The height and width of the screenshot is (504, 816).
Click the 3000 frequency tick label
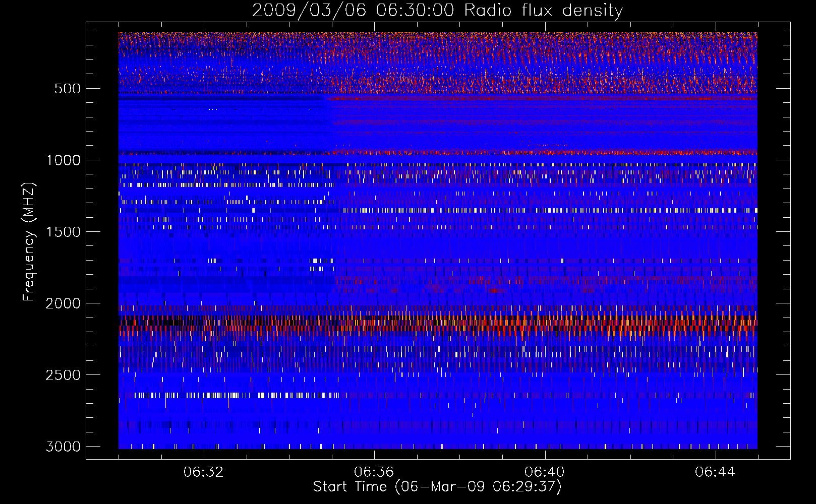click(63, 447)
